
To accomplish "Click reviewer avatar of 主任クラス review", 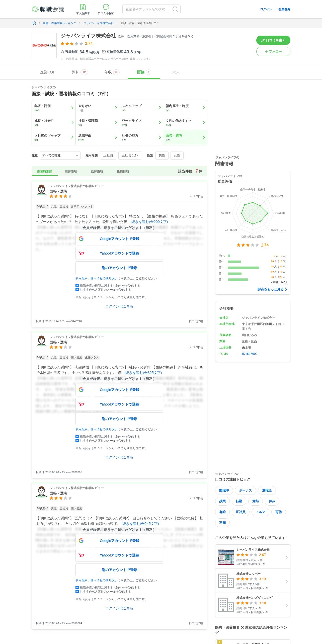I will (41, 341).
